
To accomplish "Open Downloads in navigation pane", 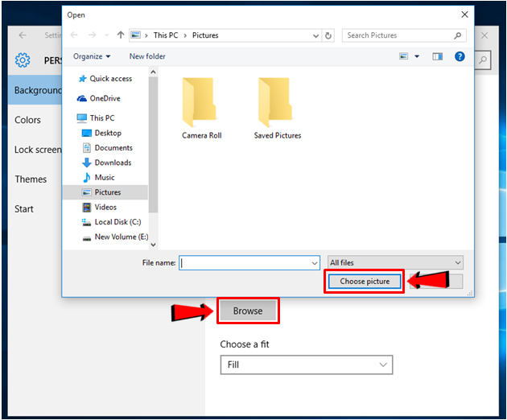I will click(107, 163).
